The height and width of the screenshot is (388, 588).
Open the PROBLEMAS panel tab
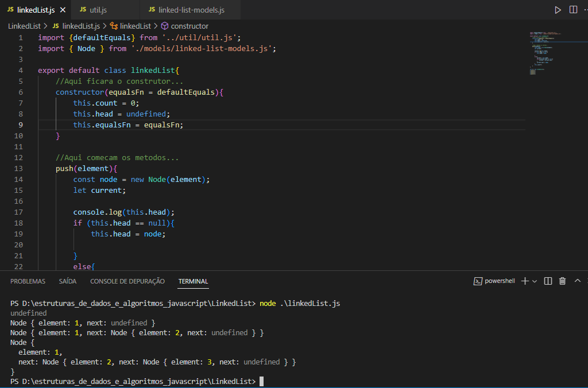coord(28,281)
